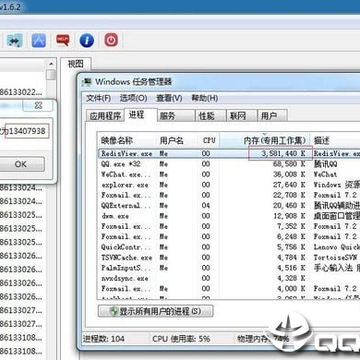Screen dimensions: 360x360
Task: Close the small message dialog with X
Action: coord(38,106)
